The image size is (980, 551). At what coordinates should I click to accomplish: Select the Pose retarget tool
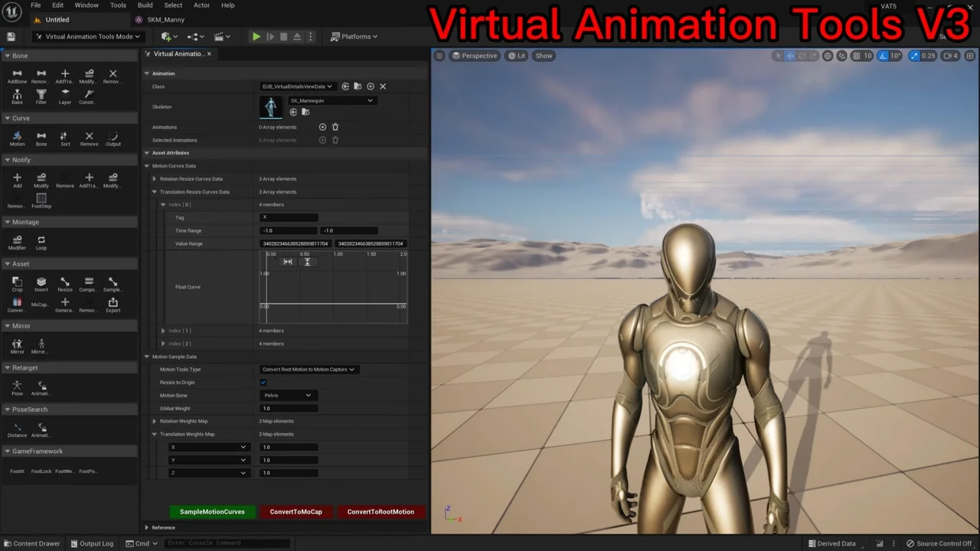(17, 388)
